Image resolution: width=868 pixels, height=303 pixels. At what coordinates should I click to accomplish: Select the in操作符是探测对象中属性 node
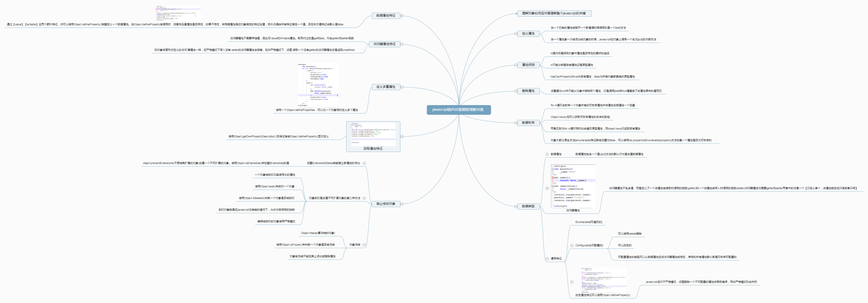tap(580, 53)
